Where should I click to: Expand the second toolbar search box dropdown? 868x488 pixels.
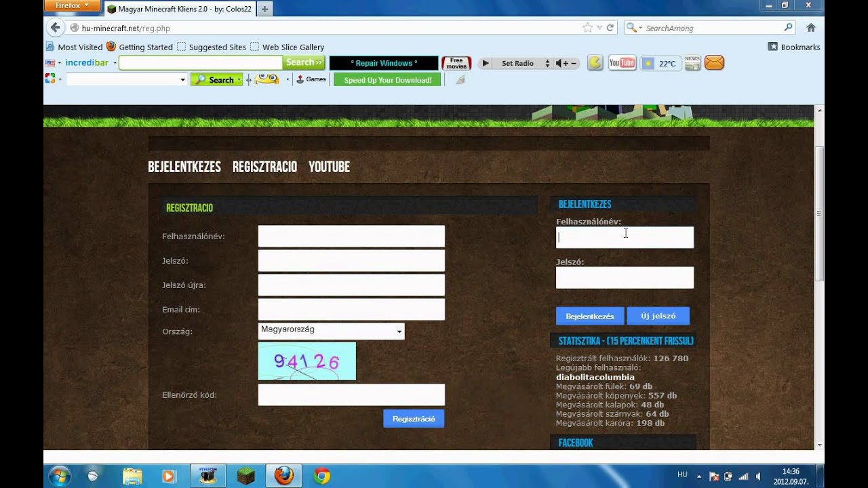point(182,79)
